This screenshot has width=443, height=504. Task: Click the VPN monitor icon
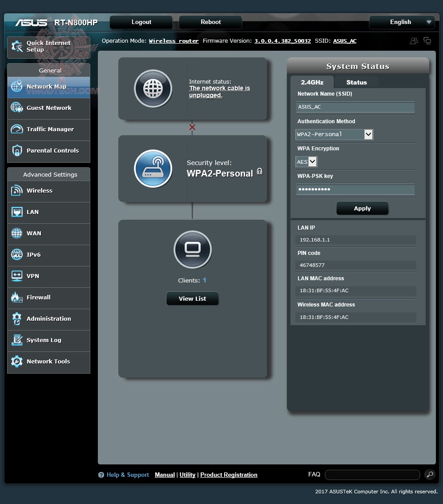[x=17, y=276]
